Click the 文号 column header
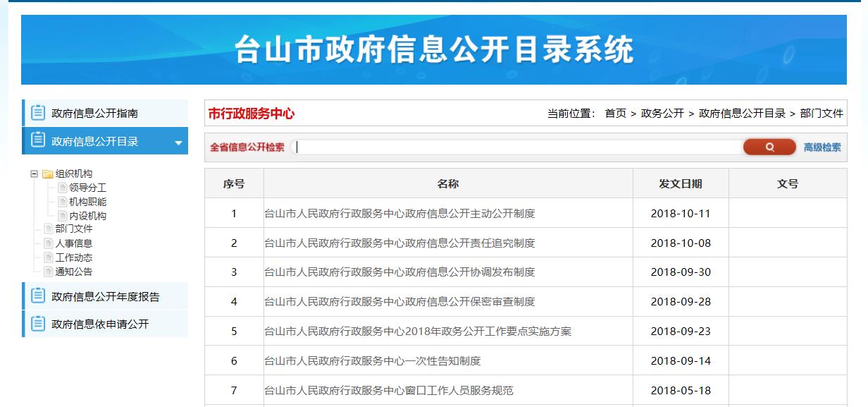Viewport: 868px width, 407px height. point(788,183)
